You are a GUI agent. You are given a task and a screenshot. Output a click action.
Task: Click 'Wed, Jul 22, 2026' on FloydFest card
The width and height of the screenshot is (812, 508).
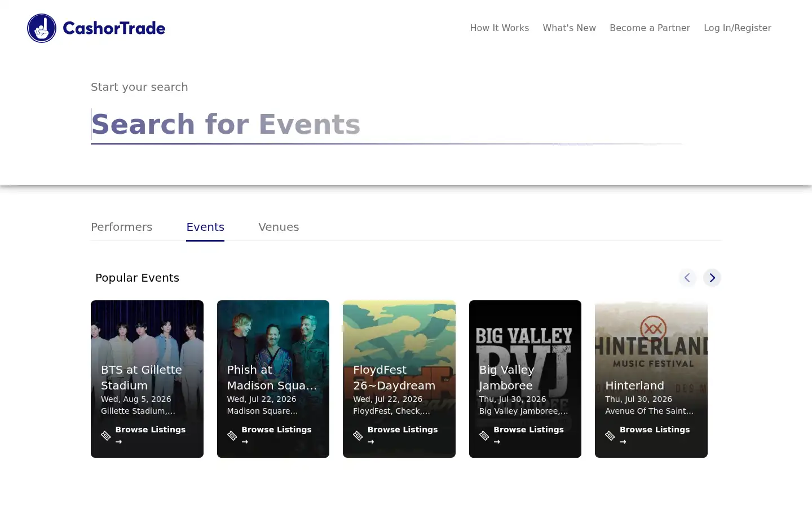388,399
